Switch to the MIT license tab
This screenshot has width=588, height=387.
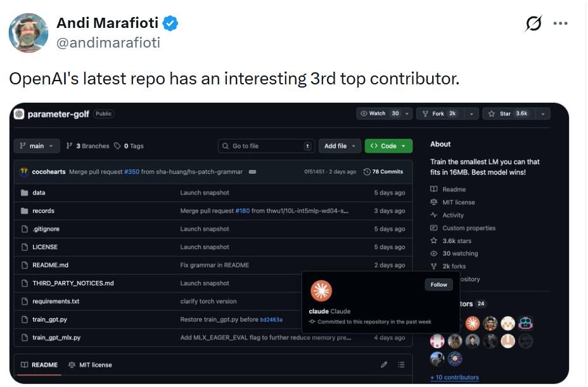[x=91, y=365]
